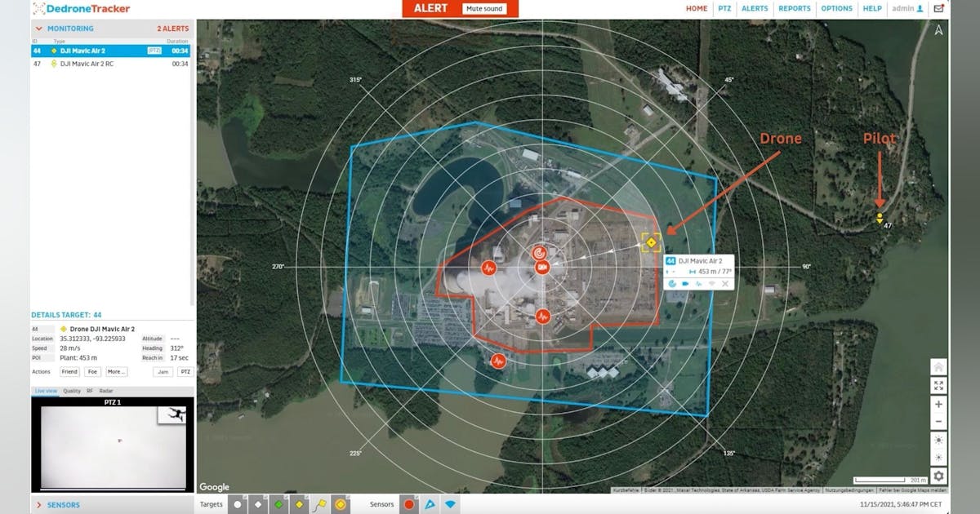Open the notifications icon at top right
This screenshot has width=980, height=514.
(939, 8)
